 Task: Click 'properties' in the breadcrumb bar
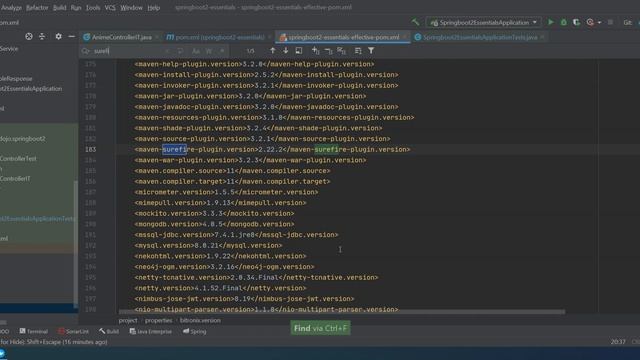[158, 320]
